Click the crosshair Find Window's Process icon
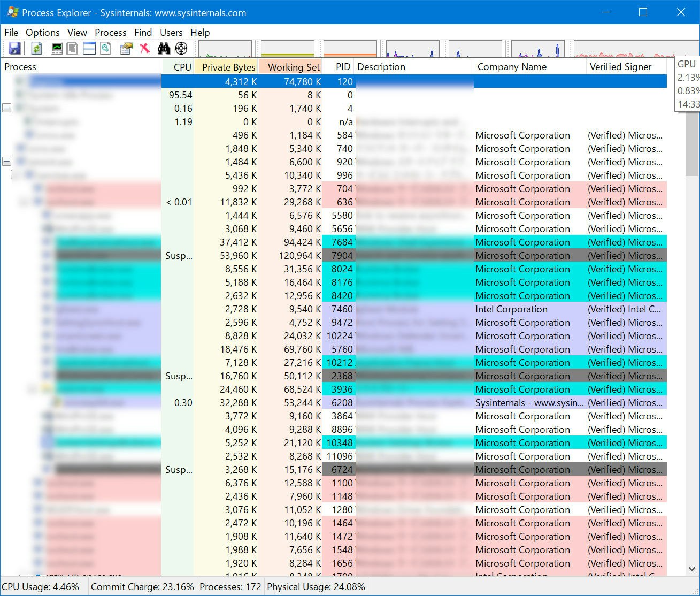 182,48
